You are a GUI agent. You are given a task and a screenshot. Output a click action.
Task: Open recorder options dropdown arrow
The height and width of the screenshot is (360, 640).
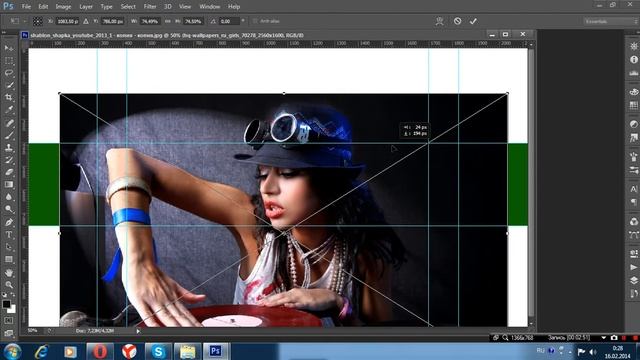[x=604, y=338]
